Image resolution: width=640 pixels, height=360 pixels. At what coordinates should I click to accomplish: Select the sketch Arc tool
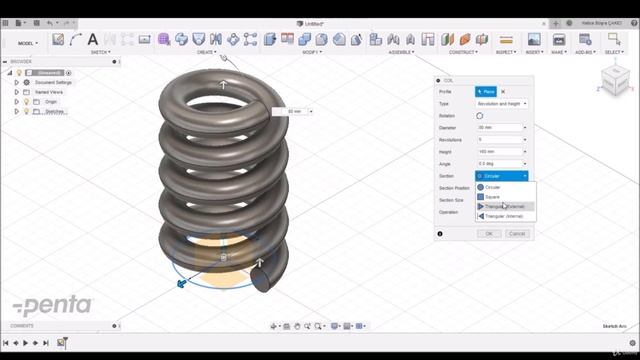(76, 40)
